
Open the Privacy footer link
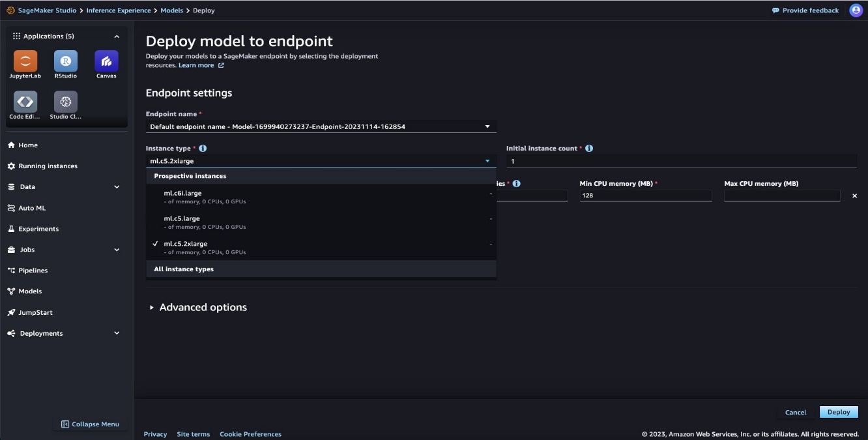tap(155, 434)
